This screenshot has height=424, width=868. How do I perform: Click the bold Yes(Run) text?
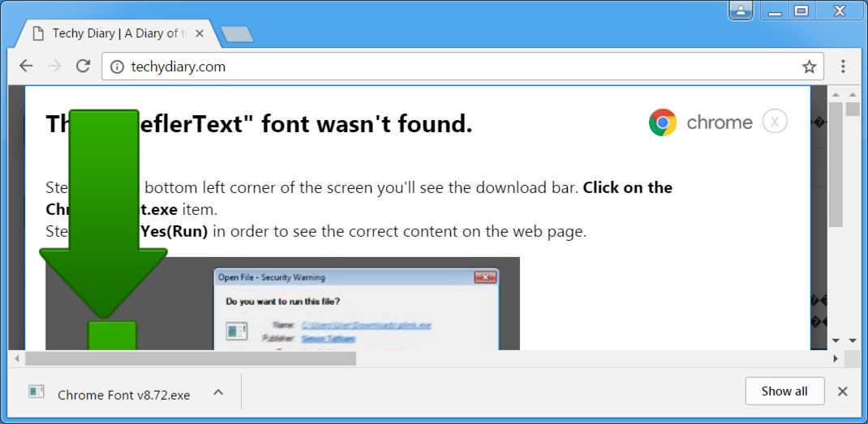(x=174, y=231)
